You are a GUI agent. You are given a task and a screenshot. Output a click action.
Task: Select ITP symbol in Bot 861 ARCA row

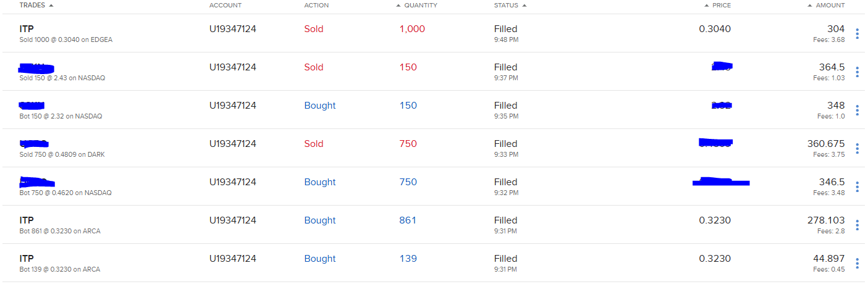pyautogui.click(x=27, y=220)
